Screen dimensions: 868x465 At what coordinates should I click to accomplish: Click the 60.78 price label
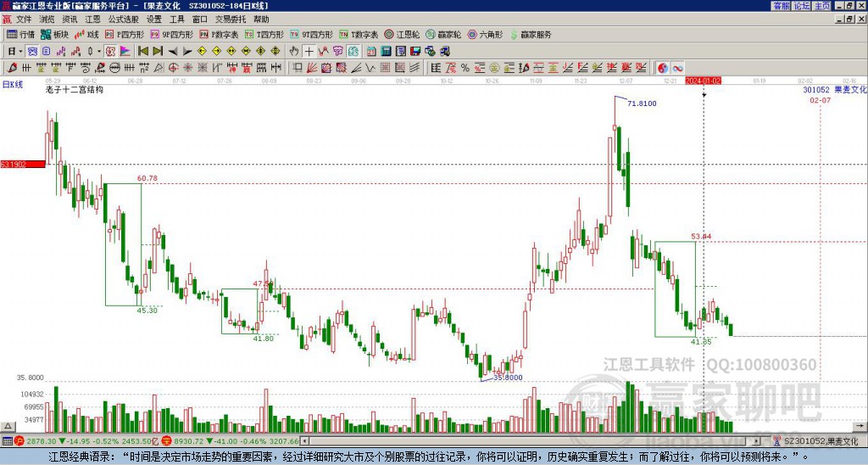(x=147, y=178)
